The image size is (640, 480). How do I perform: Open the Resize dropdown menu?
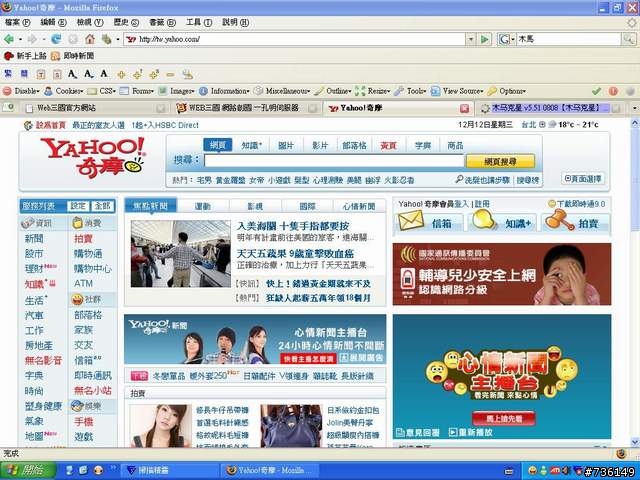coord(373,91)
